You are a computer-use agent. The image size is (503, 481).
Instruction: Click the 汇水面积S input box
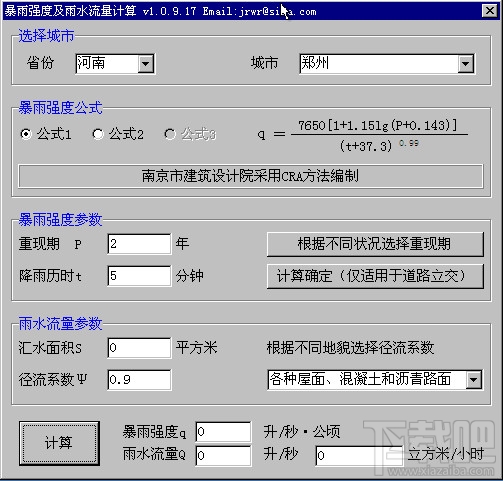coord(139,348)
